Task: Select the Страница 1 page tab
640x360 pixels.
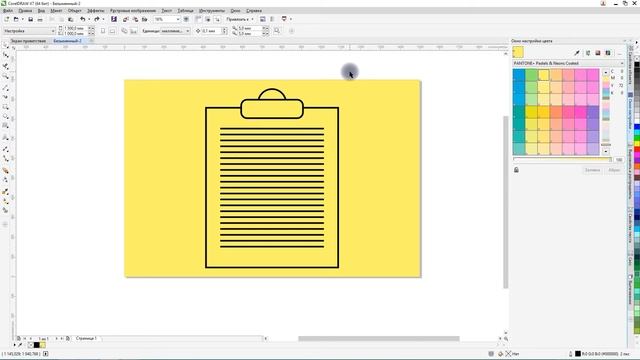Action: (87, 338)
